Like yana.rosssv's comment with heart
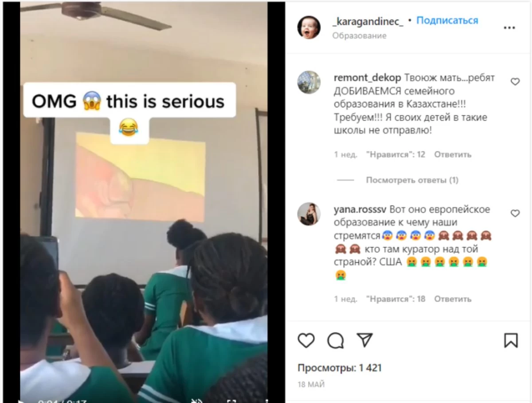The width and height of the screenshot is (532, 403). pos(515,213)
